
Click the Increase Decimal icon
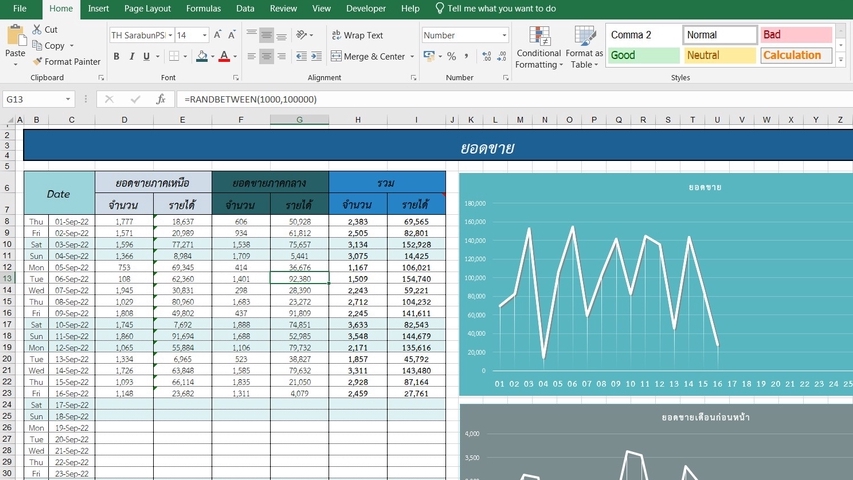486,56
